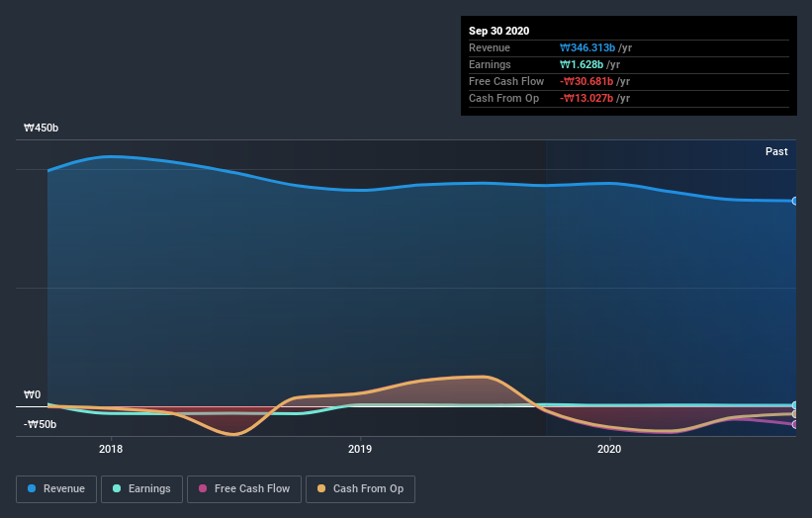
Task: Click the ₩450b y-axis label
Action: [x=41, y=128]
